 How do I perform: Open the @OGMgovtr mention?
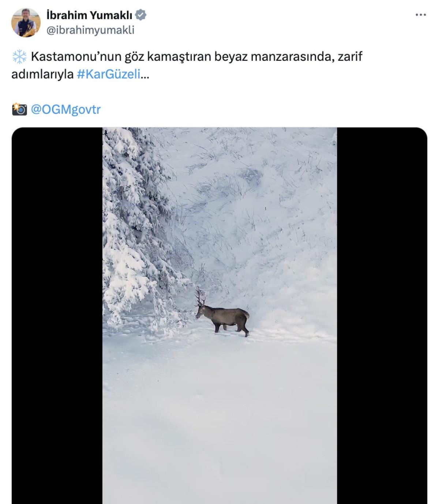(65, 109)
